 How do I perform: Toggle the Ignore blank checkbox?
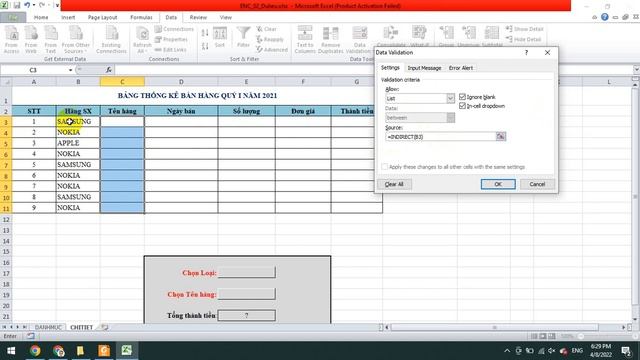coord(462,97)
